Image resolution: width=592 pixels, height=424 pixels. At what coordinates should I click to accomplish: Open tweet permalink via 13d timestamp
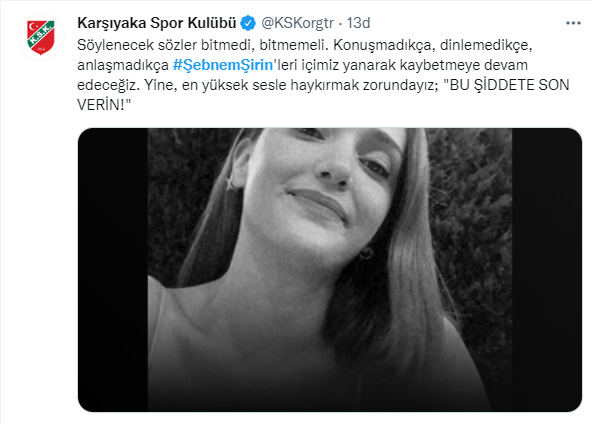(358, 23)
